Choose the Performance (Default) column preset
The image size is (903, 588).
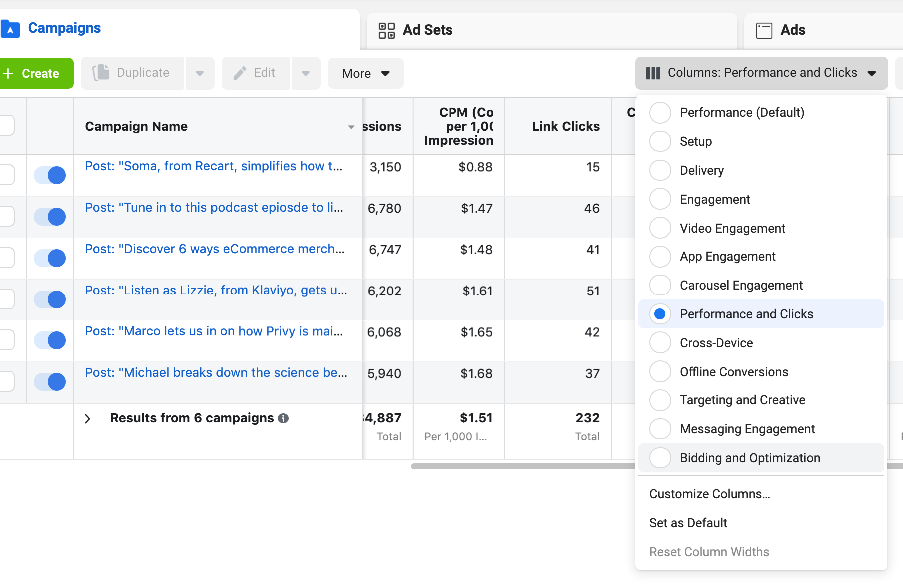coord(660,112)
